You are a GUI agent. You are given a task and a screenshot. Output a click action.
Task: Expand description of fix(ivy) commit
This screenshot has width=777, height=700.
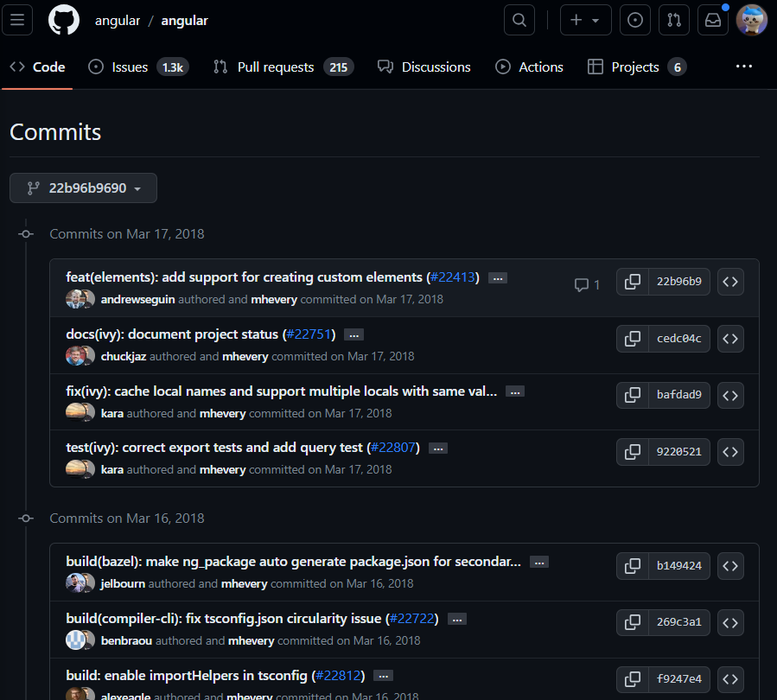[515, 391]
